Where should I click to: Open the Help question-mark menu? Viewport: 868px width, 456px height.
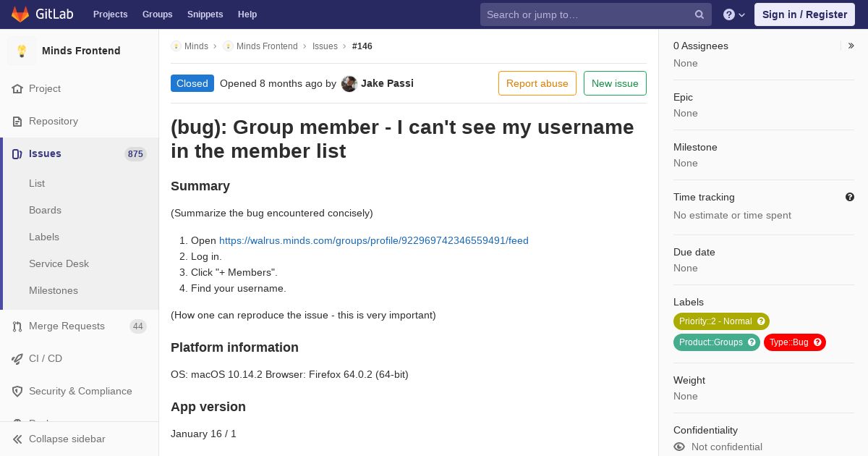(x=734, y=14)
